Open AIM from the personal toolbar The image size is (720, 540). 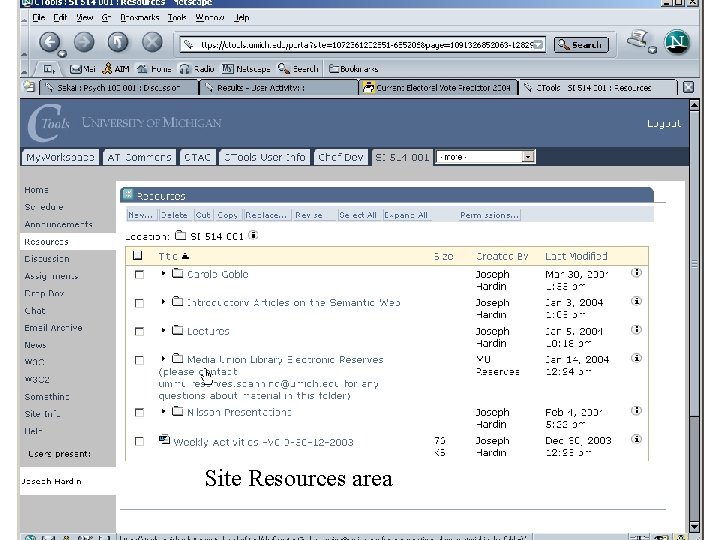(116, 69)
